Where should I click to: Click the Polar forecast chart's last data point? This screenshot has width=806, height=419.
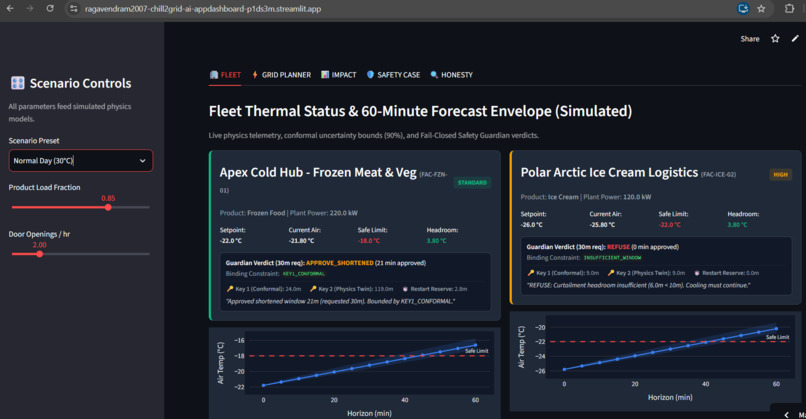tap(776, 329)
